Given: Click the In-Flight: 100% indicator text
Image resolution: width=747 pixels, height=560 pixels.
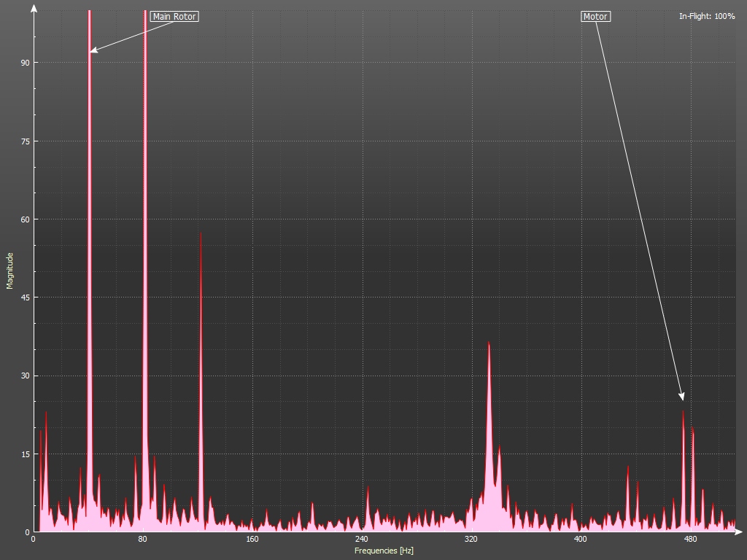Looking at the screenshot, I should tap(707, 16).
